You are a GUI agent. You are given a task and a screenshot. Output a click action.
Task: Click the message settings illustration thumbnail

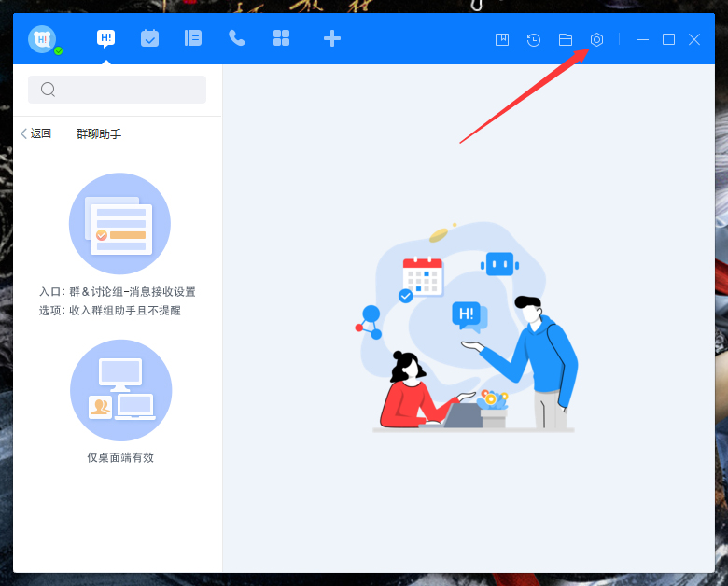click(x=119, y=224)
